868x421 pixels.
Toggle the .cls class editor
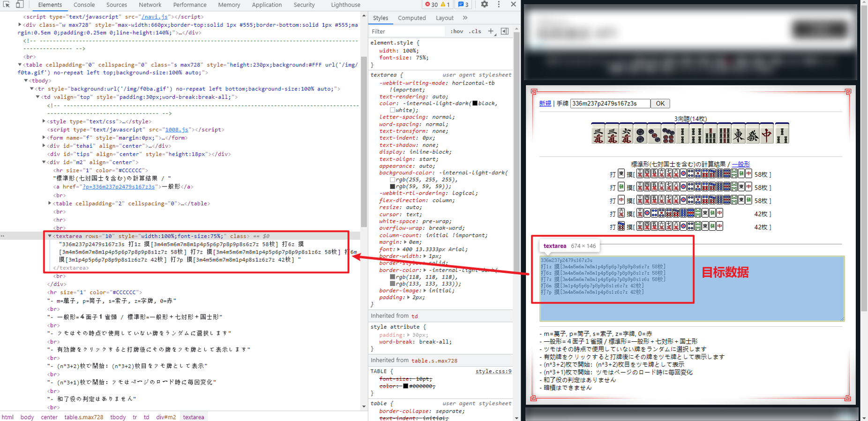(x=475, y=31)
